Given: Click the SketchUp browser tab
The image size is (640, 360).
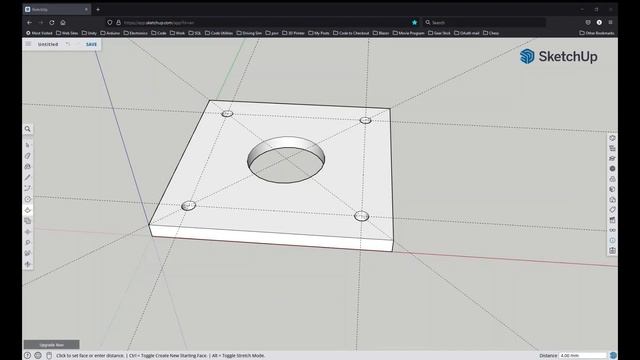Looking at the screenshot, I should (56, 9).
